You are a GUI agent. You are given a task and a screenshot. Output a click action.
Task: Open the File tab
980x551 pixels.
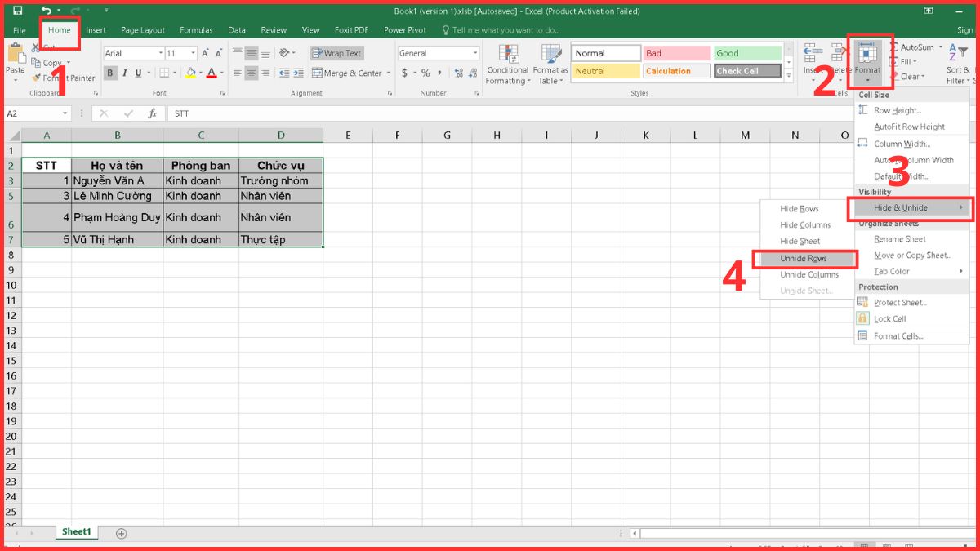tap(19, 30)
